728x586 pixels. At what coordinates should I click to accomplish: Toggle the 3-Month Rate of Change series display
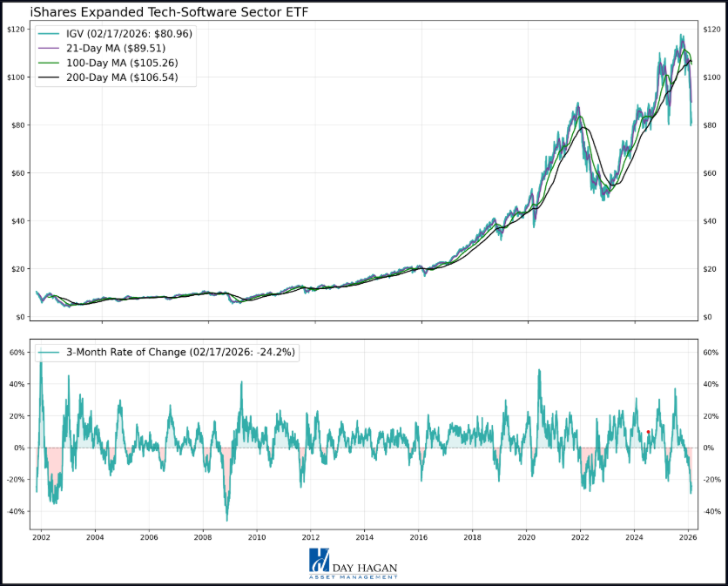click(x=174, y=352)
